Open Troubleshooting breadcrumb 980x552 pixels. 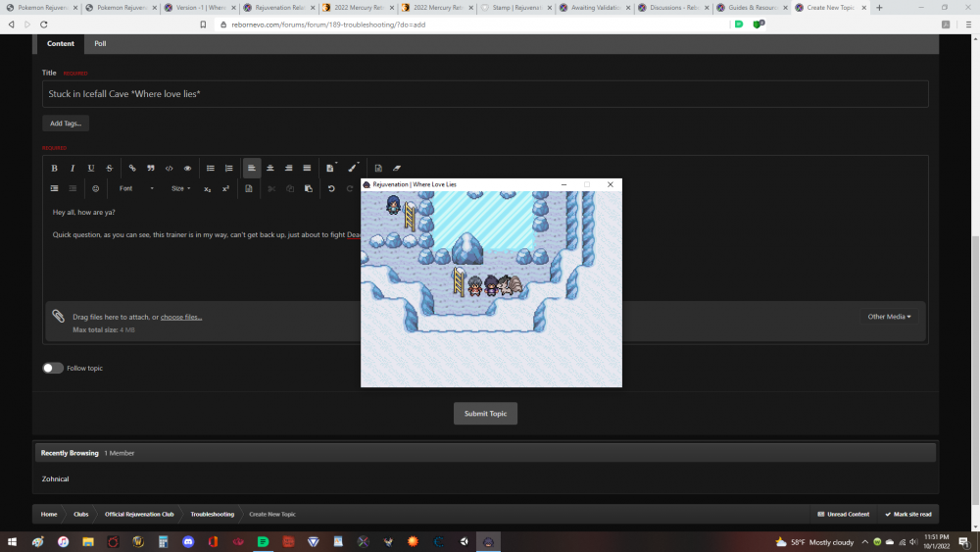[213, 515]
